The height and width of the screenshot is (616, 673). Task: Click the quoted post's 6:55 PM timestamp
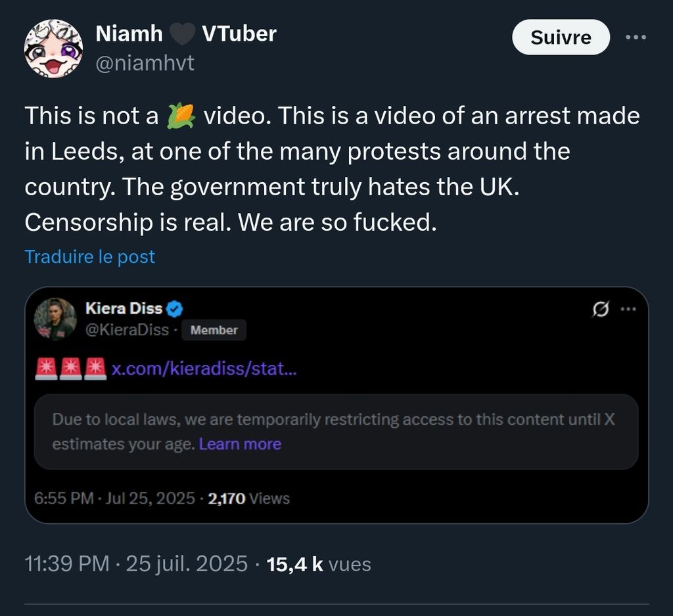[x=114, y=498]
